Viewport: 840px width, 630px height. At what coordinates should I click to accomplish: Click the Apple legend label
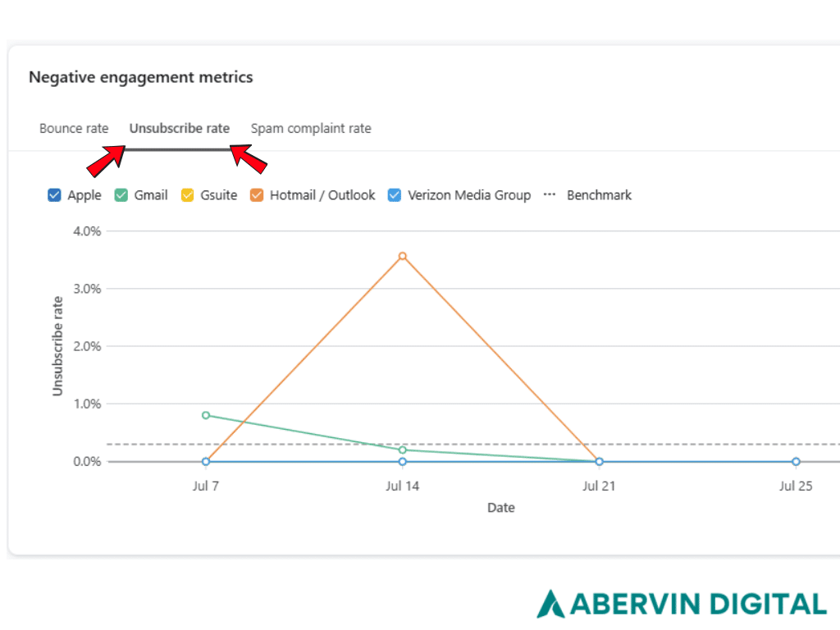[84, 195]
